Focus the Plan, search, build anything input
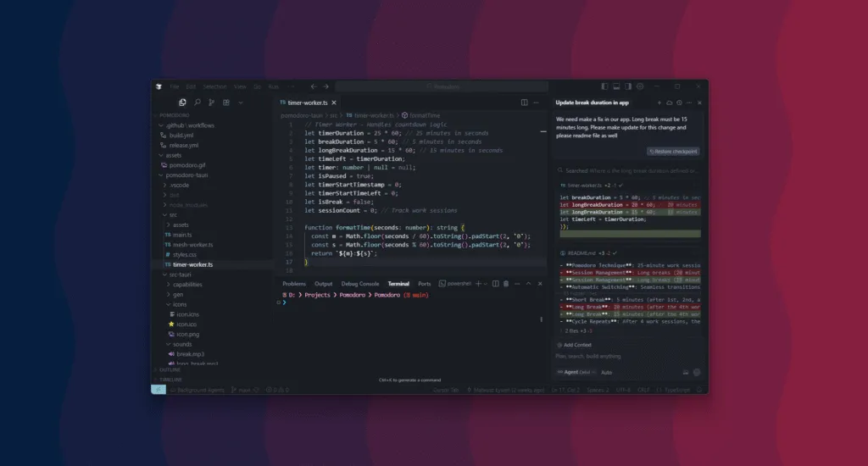 (628, 357)
